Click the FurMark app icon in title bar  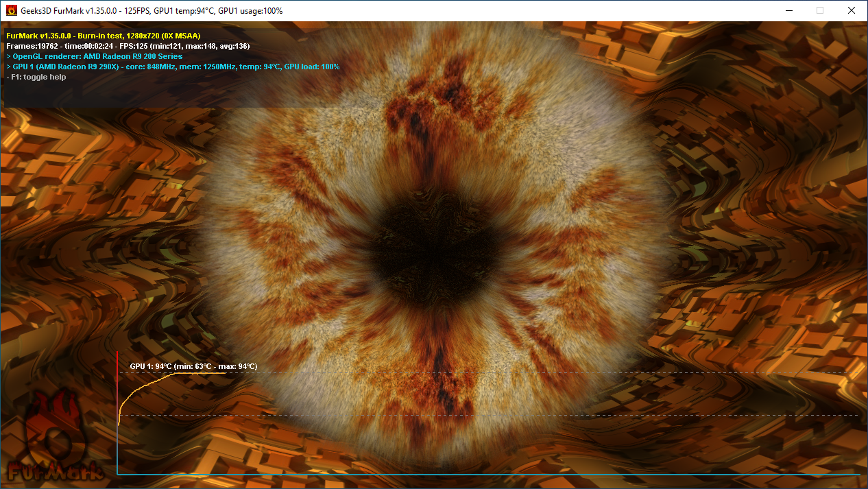point(11,11)
